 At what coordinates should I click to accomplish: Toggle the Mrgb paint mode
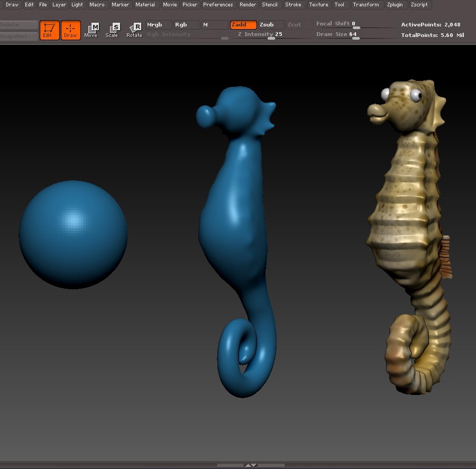tap(159, 25)
